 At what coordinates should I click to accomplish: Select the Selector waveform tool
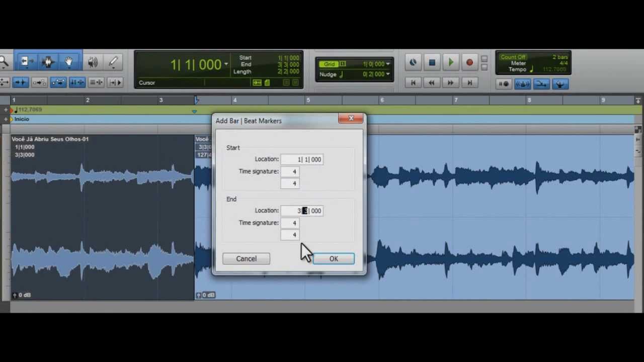pyautogui.click(x=48, y=62)
